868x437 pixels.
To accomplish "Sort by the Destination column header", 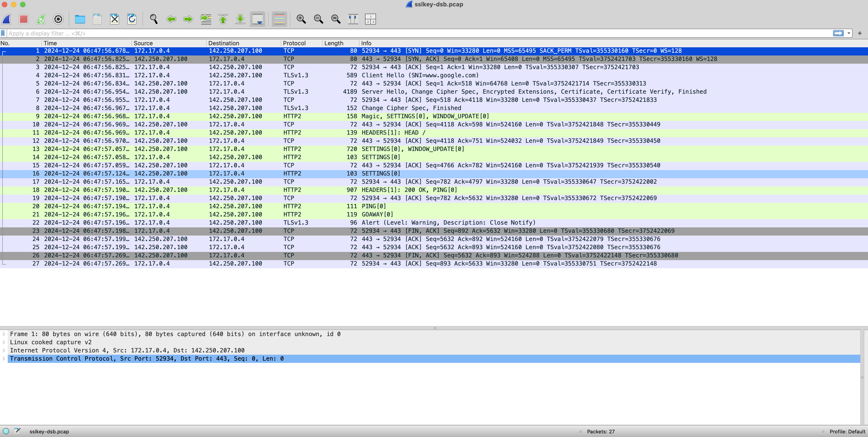I will 244,43.
